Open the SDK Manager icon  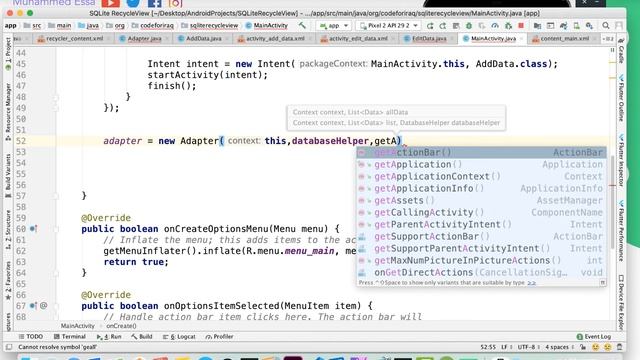point(590,26)
